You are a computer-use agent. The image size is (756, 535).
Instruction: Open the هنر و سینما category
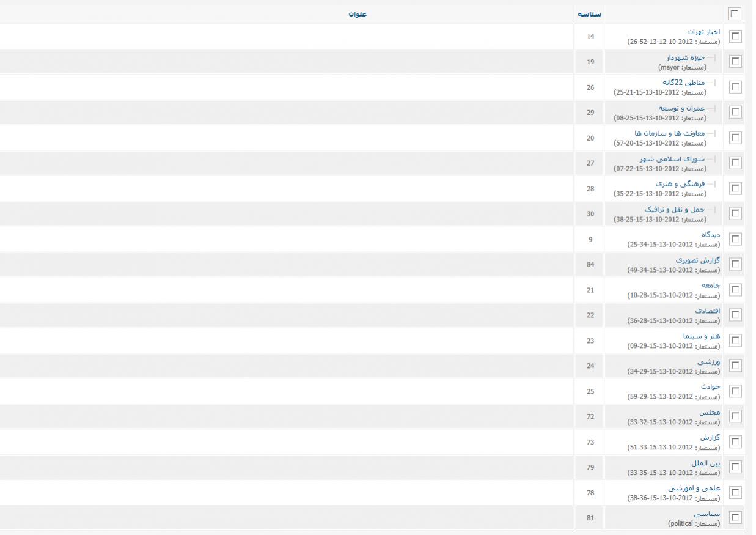point(702,336)
